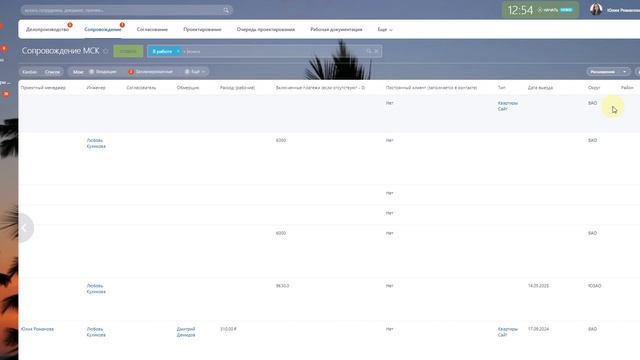Sort by Постоянный клиент column header
Image resolution: width=640 pixels, height=360 pixels.
click(x=431, y=88)
